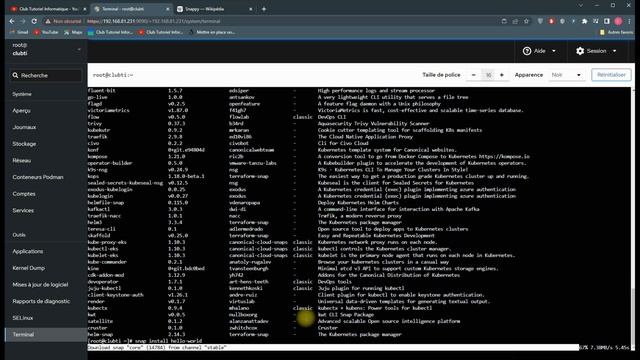Expand the Aide dropdown menu
640x360 pixels.
point(554,51)
